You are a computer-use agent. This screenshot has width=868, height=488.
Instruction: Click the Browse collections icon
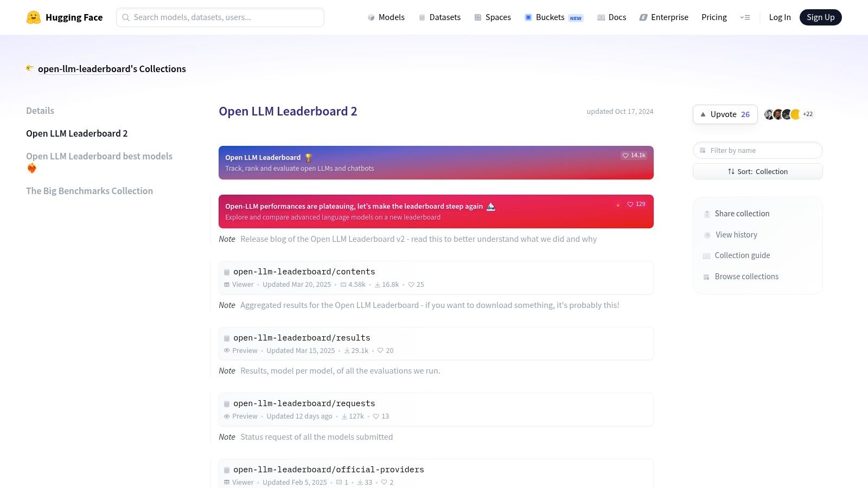pyautogui.click(x=706, y=277)
